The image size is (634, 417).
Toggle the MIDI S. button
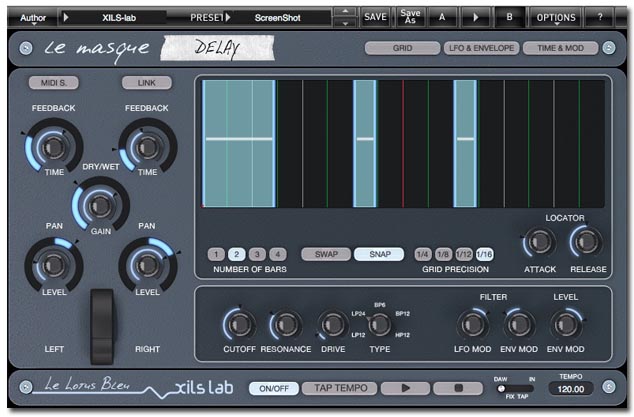tap(54, 83)
